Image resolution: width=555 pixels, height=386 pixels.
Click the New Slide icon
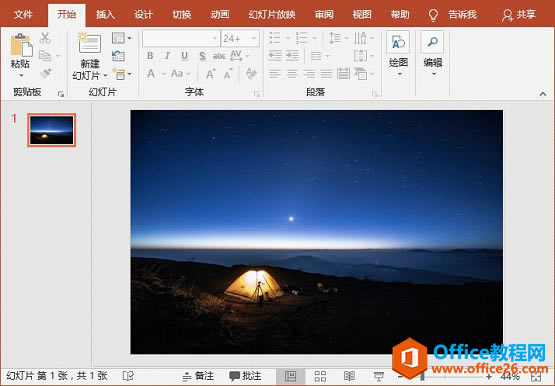pyautogui.click(x=89, y=43)
